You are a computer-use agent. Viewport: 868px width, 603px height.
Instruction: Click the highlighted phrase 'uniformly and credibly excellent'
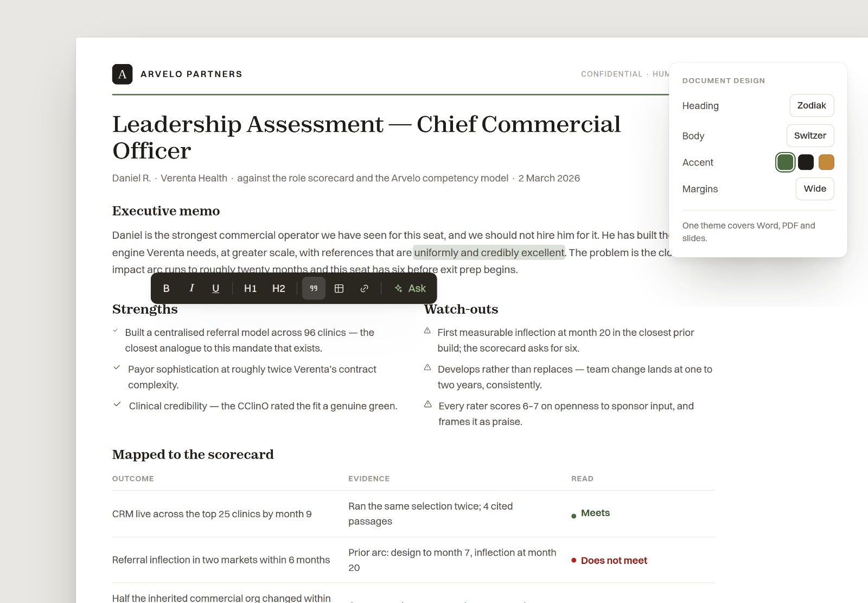[x=489, y=252]
